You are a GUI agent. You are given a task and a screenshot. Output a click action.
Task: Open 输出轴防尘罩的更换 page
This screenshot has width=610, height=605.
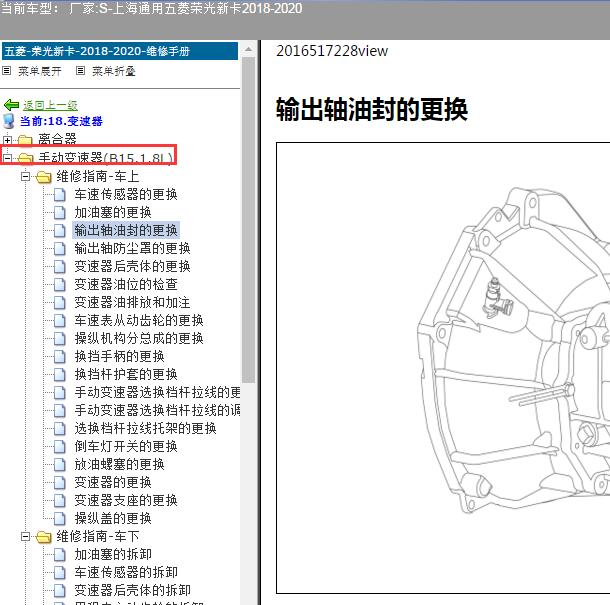pyautogui.click(x=132, y=248)
